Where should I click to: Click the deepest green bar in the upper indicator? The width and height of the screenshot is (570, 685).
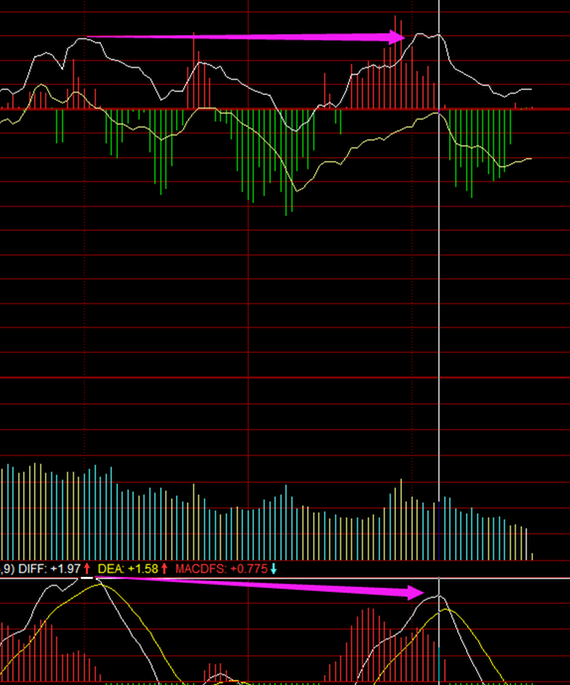(x=286, y=162)
